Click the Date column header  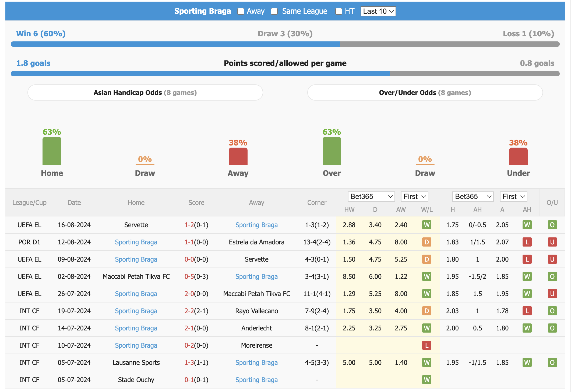point(74,202)
